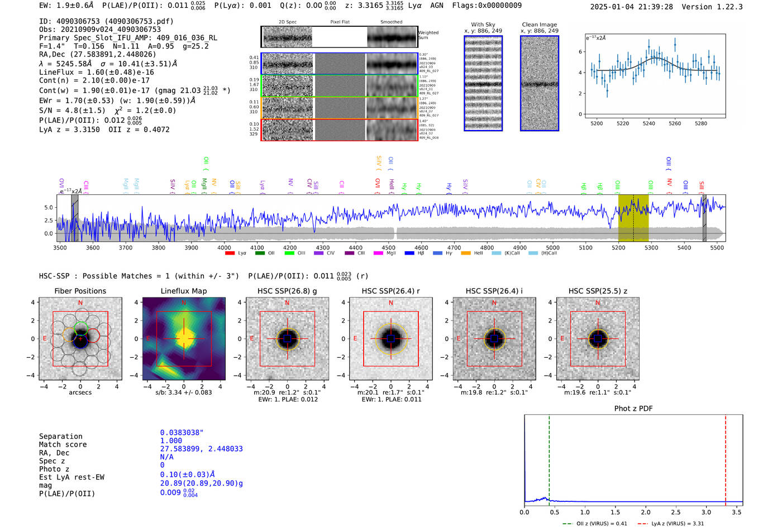Image resolution: width=782 pixels, height=532 pixels.
Task: Click the purple CIV legend swatch
Action: coord(319,253)
